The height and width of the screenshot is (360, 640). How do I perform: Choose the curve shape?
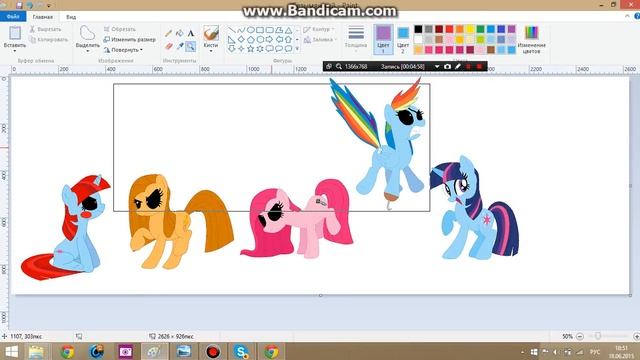241,30
